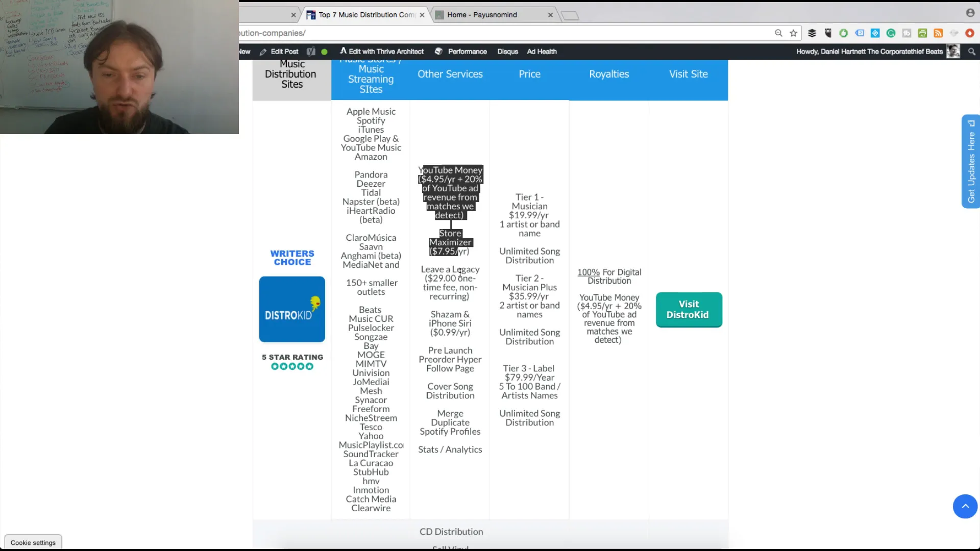Viewport: 980px width, 551px height.
Task: Click the browser bookmark star icon
Action: [x=794, y=33]
